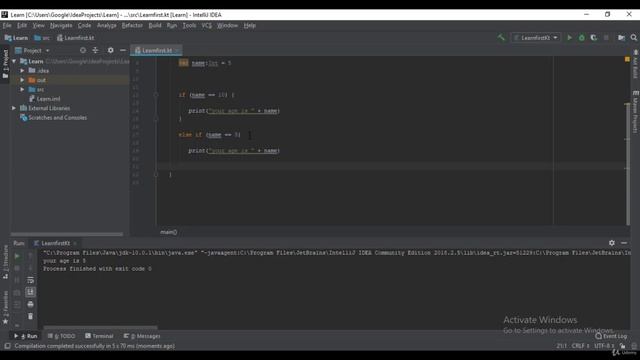Collapse all in the Project panel toolbar

click(96, 50)
